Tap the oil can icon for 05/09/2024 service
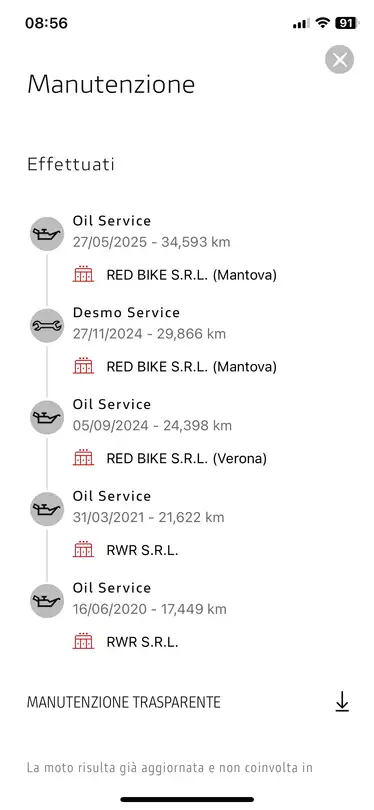 tap(46, 417)
